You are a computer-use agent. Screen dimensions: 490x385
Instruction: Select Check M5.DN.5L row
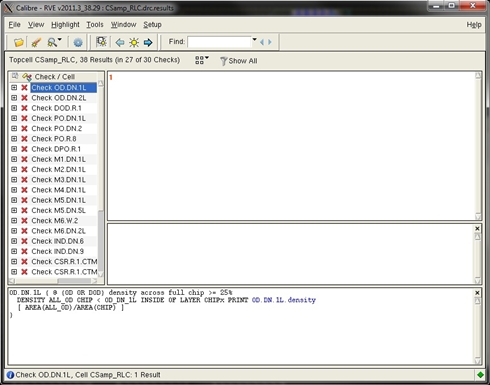pyautogui.click(x=58, y=211)
